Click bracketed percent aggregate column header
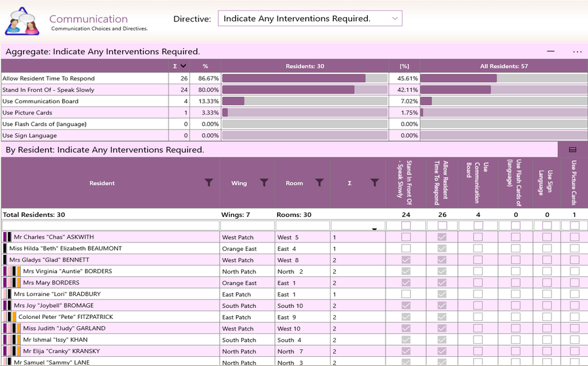The width and height of the screenshot is (588, 366). click(404, 66)
